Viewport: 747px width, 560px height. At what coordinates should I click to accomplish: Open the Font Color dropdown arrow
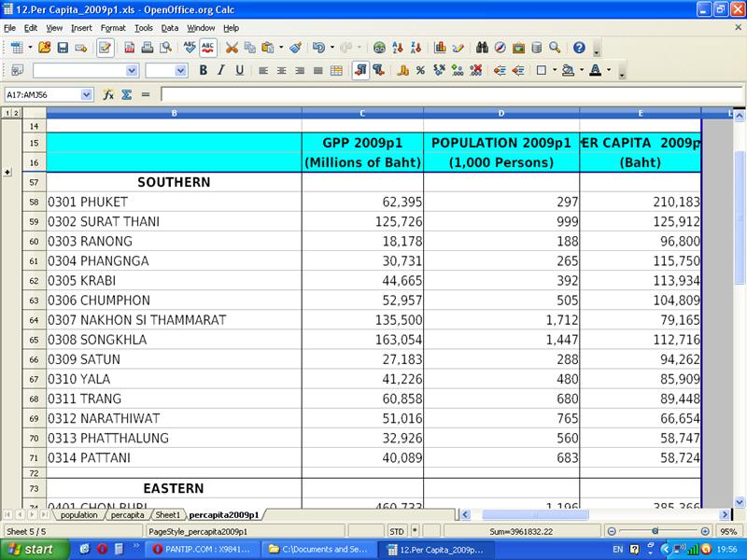(x=609, y=71)
